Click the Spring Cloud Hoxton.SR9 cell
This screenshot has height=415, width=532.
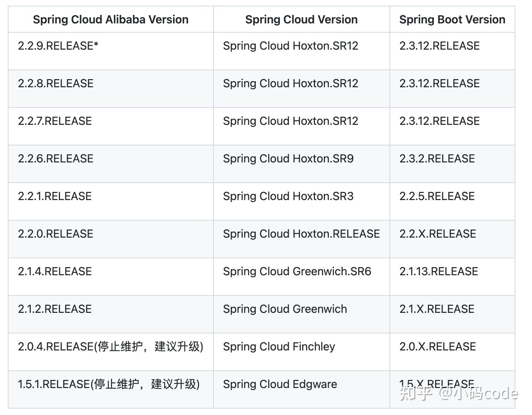pyautogui.click(x=288, y=159)
